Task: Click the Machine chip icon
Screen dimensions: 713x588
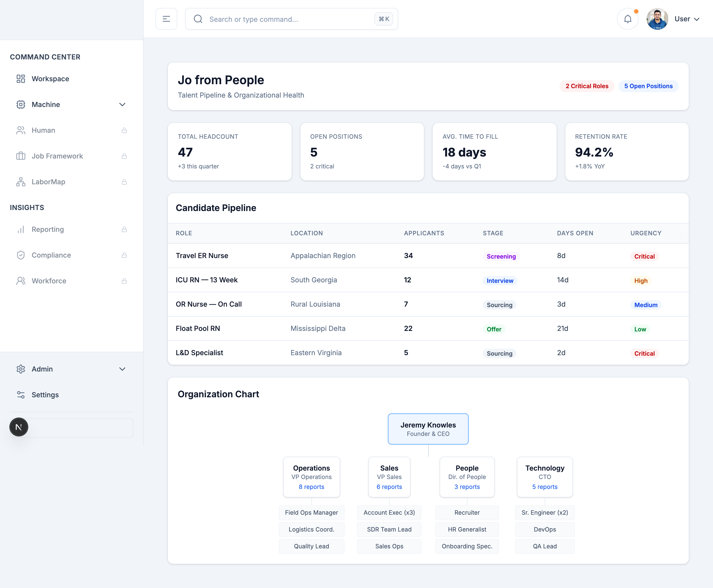Action: point(21,104)
